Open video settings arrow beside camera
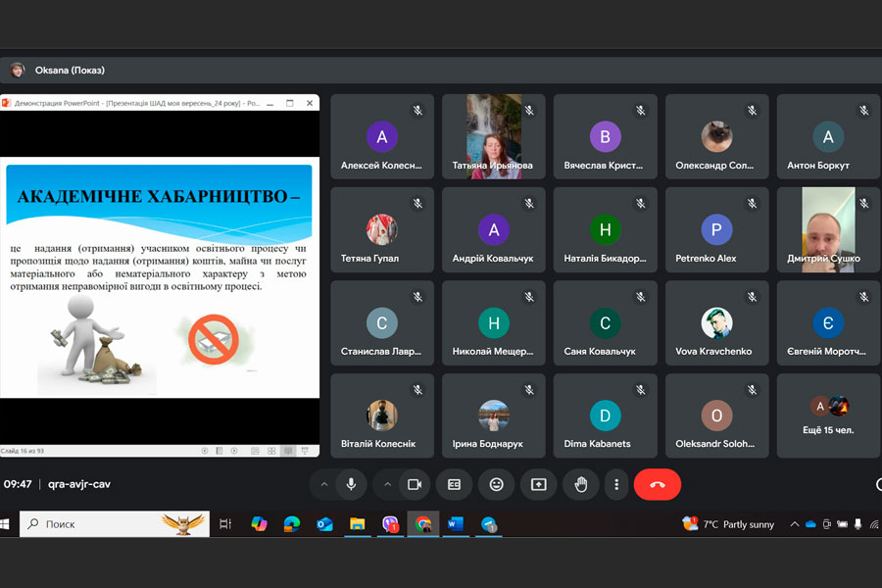 pos(387,484)
